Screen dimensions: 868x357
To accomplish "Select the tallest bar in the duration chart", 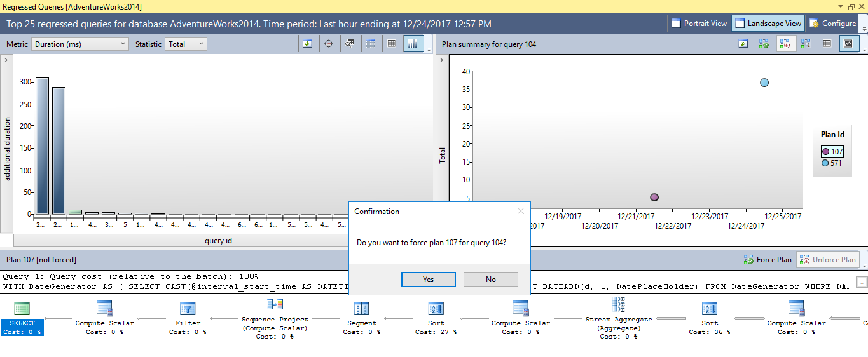I will tap(42, 146).
